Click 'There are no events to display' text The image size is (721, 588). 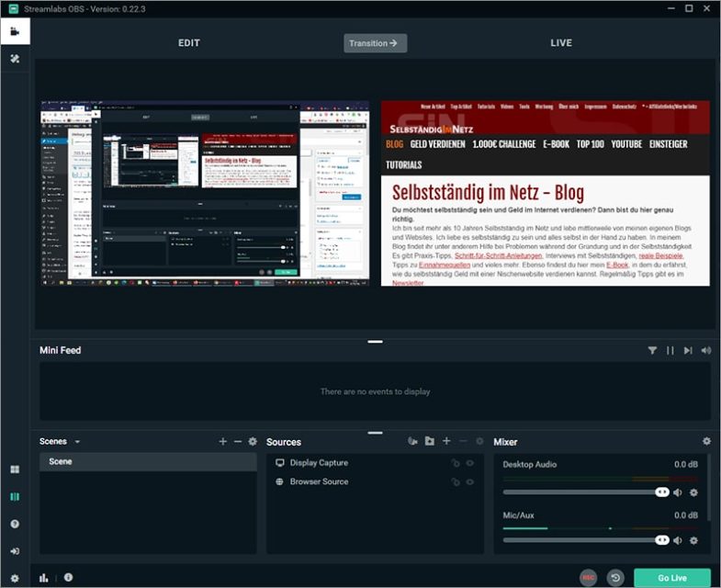tap(376, 391)
